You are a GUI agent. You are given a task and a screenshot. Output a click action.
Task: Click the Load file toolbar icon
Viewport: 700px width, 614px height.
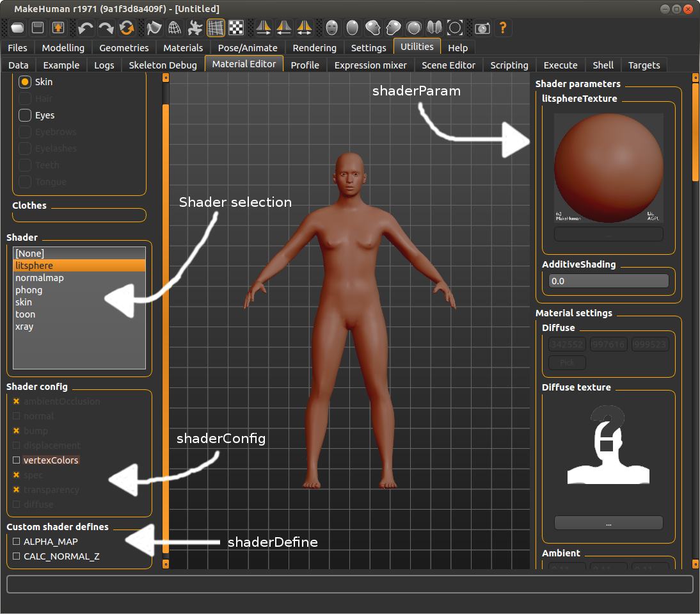click(x=17, y=28)
